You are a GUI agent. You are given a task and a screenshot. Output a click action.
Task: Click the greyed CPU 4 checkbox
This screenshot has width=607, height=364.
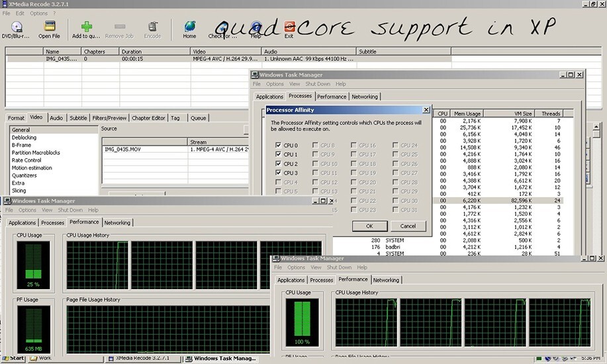278,182
